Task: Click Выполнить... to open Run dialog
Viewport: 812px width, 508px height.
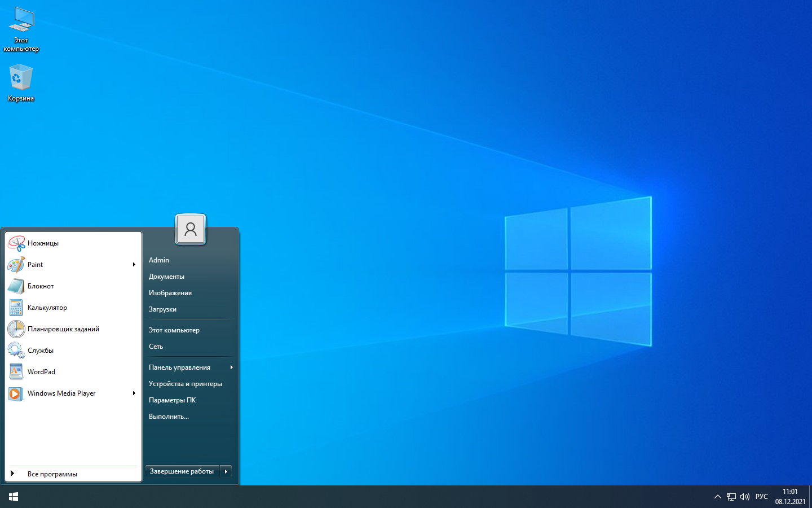Action: [169, 417]
